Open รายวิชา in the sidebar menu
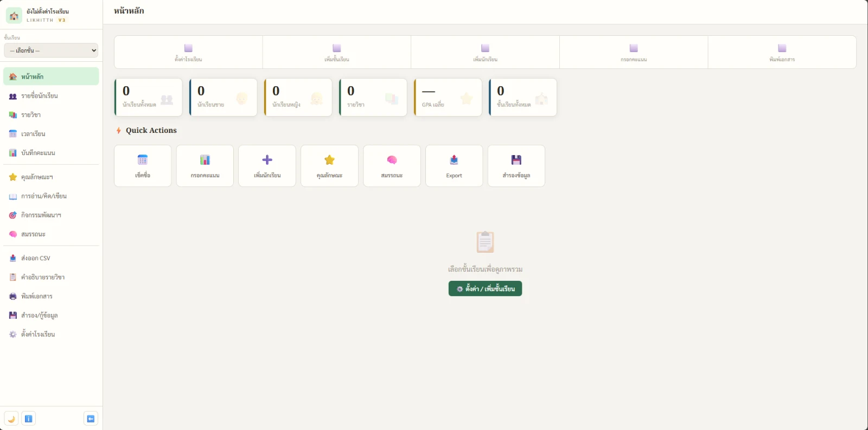Screen dimensions: 868x430 point(51,115)
